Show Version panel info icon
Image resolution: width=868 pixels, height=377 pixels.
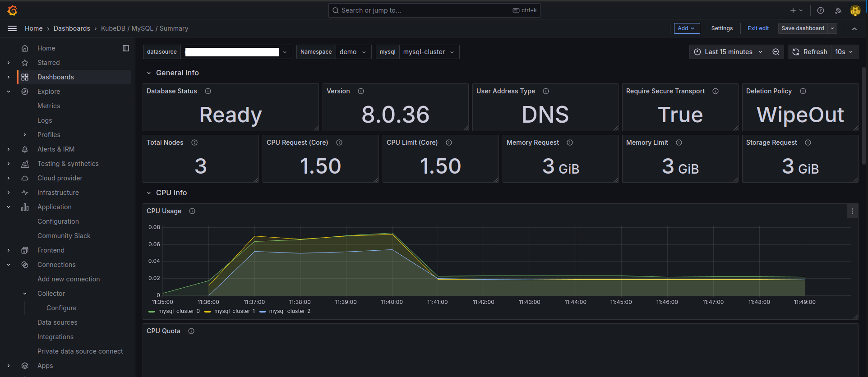(x=361, y=91)
